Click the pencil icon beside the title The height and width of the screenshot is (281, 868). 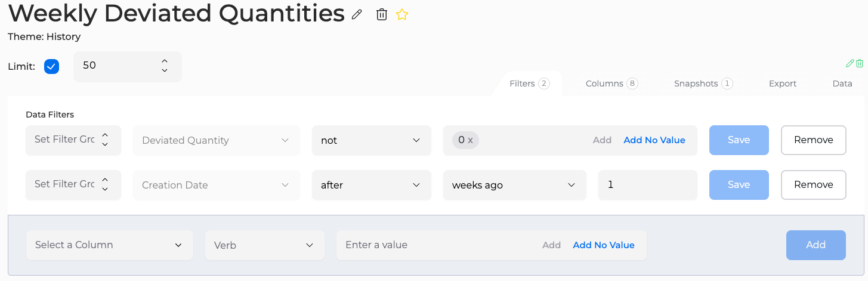(357, 15)
